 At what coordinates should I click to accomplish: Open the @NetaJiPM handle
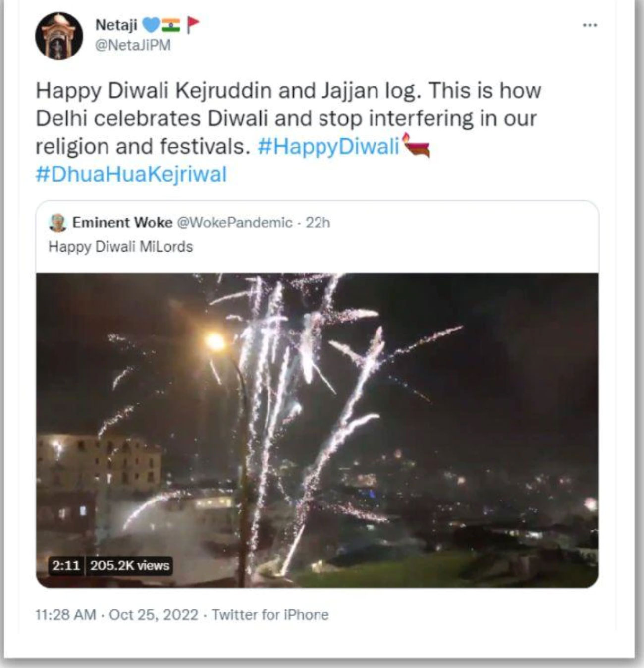click(x=132, y=45)
